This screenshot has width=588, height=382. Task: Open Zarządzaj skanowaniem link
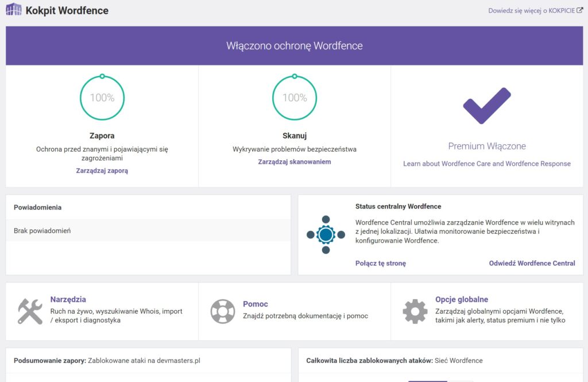295,162
